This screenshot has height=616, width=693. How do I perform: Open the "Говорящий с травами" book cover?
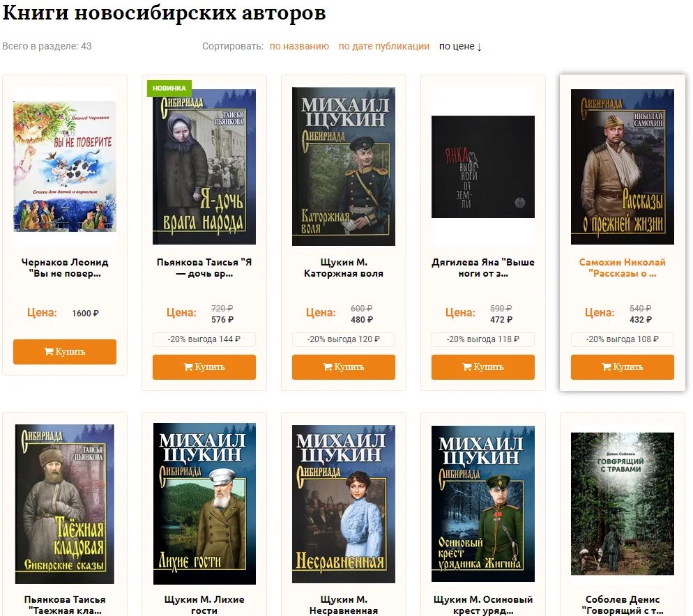click(x=623, y=504)
